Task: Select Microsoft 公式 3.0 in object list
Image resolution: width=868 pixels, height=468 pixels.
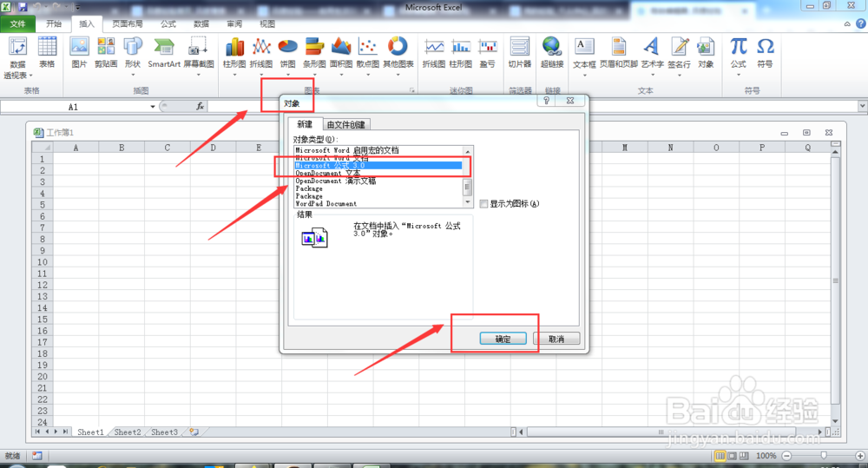Action: click(x=378, y=166)
